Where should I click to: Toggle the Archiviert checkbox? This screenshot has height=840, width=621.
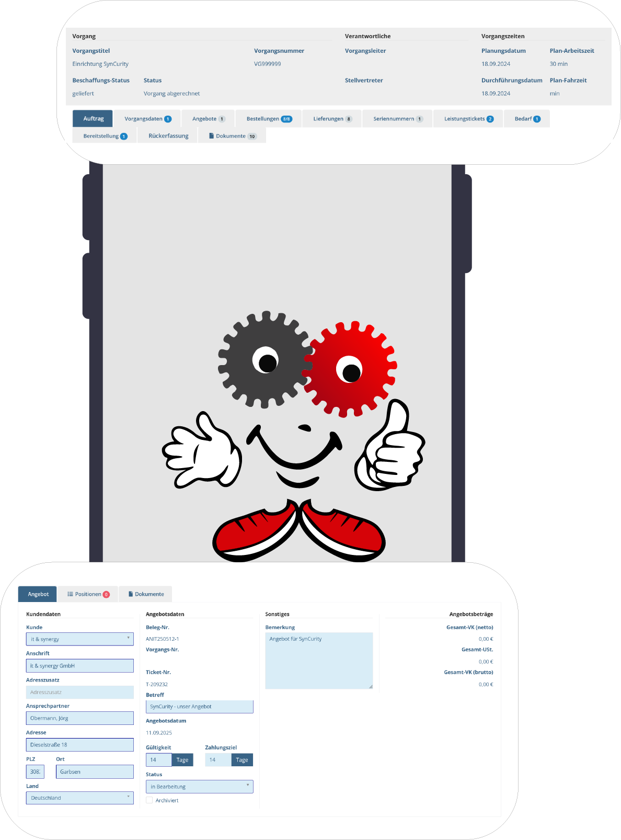[149, 800]
